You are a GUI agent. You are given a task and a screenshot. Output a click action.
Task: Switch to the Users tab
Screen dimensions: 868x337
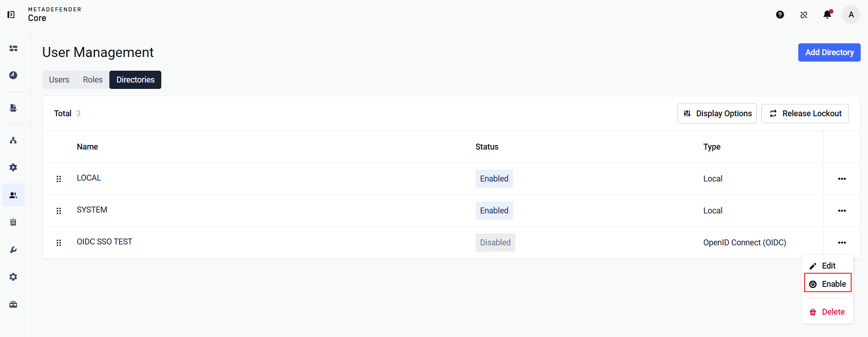coord(59,80)
